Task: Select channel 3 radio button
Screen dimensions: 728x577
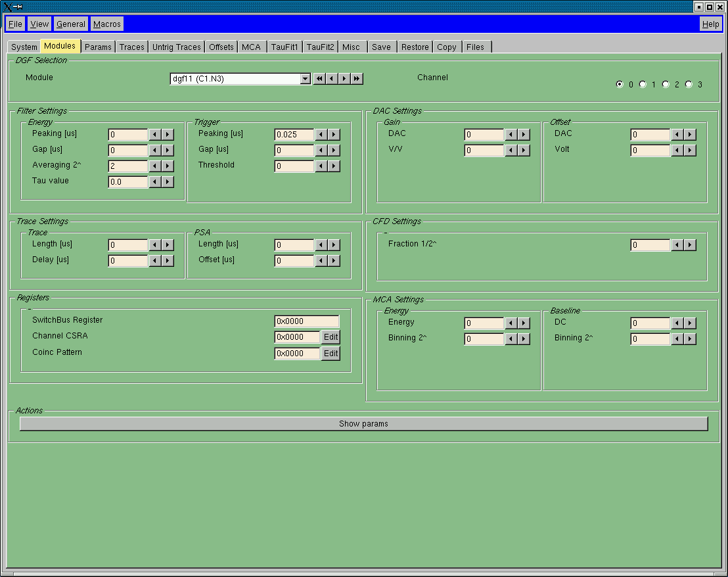Action: (689, 84)
